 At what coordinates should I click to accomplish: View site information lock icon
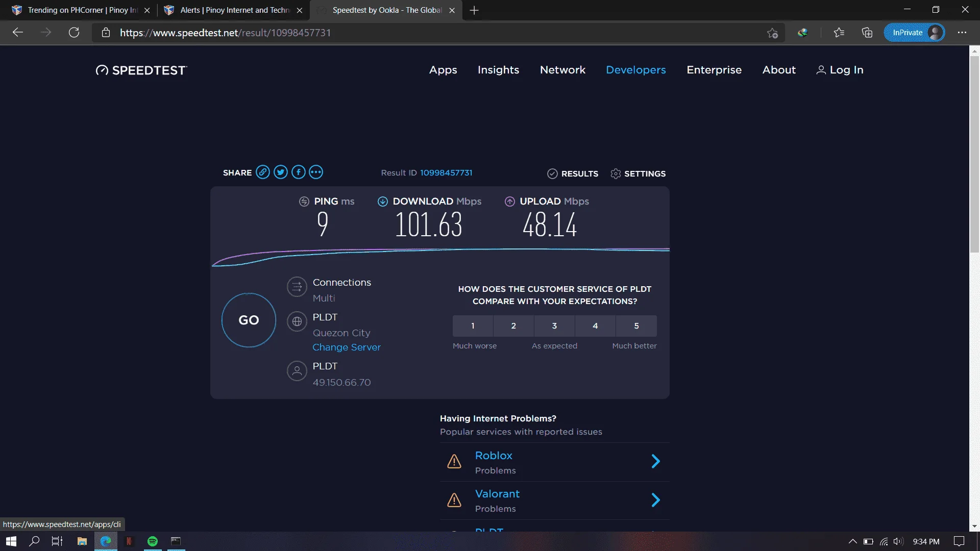[106, 33]
